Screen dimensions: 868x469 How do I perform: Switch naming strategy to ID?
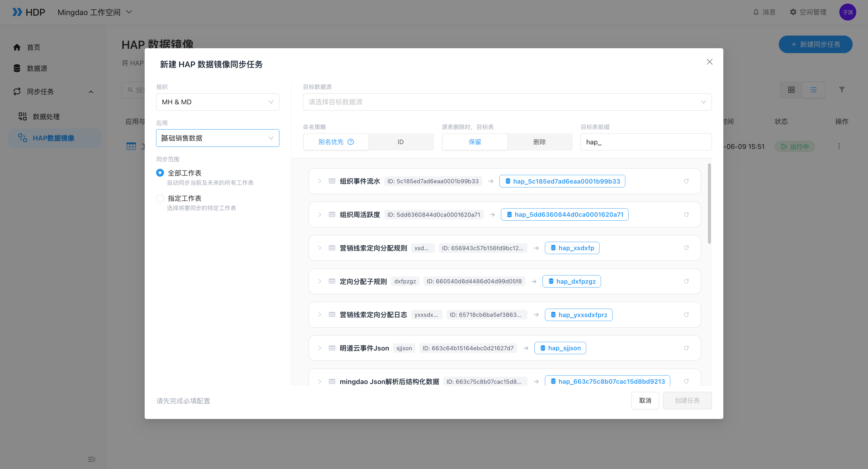pos(400,142)
